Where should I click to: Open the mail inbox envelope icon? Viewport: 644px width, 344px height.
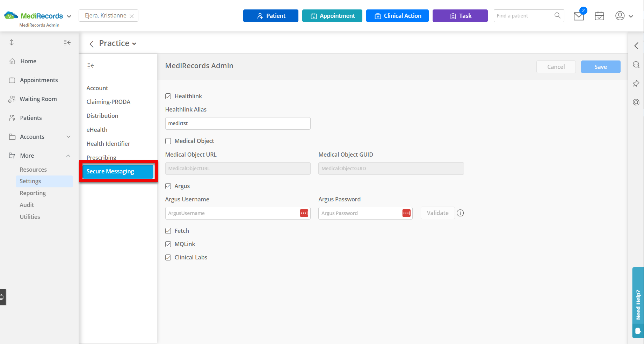[x=579, y=16]
